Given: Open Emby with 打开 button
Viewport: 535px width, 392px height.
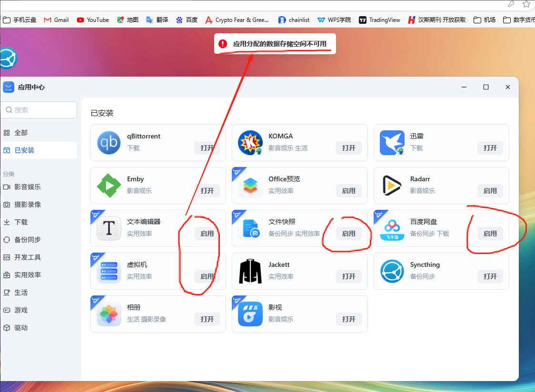Looking at the screenshot, I should tap(207, 191).
